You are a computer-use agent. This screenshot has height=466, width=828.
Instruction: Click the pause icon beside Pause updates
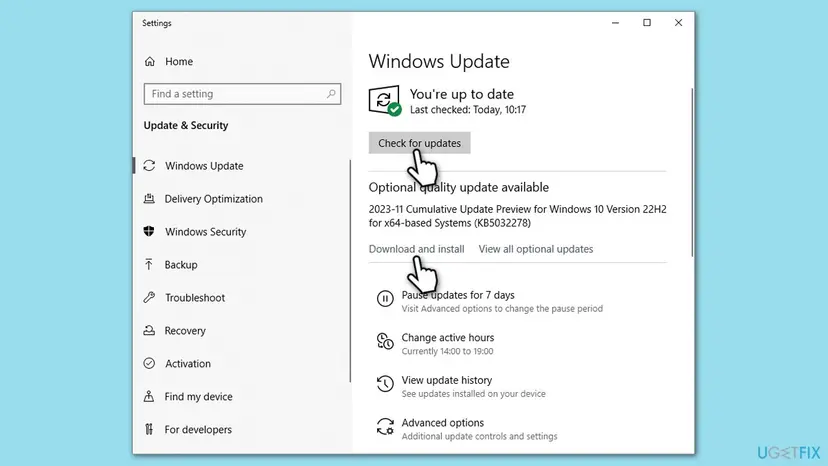385,299
